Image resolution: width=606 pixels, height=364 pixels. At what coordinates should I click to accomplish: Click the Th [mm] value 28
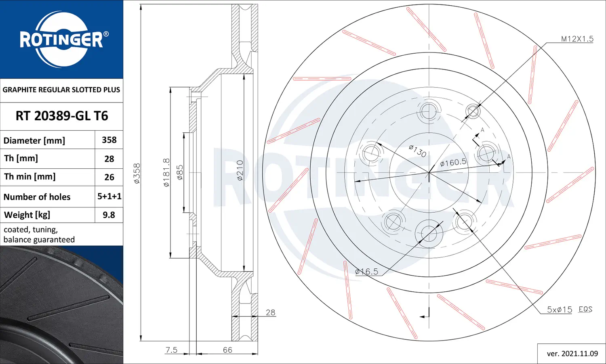tap(109, 159)
